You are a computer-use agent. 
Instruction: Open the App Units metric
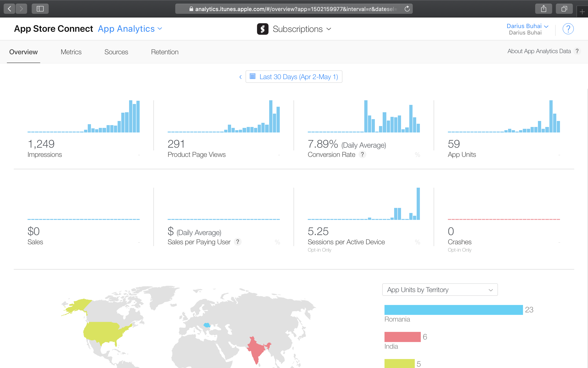(462, 155)
